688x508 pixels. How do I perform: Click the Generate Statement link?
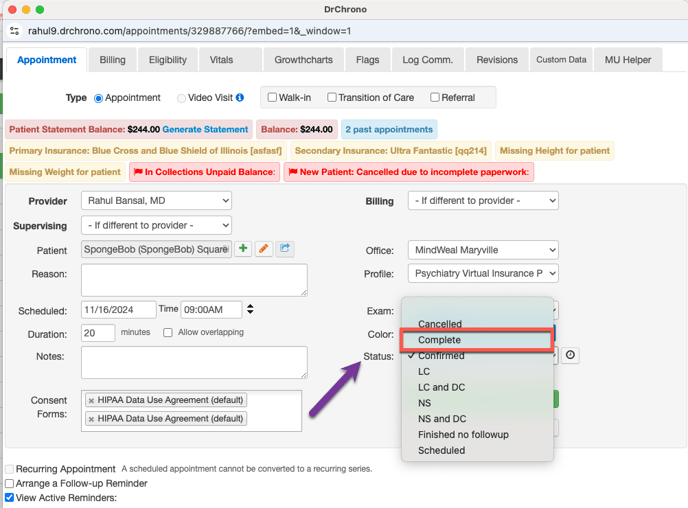tap(206, 130)
